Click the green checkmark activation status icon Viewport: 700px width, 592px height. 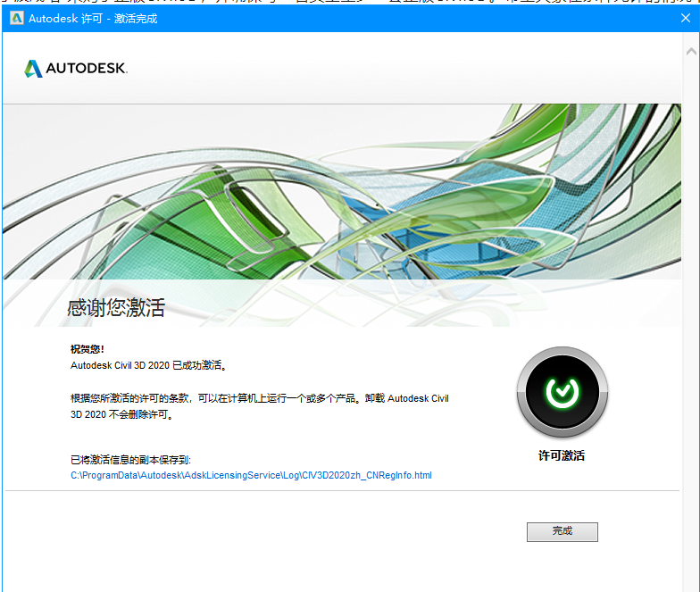562,391
